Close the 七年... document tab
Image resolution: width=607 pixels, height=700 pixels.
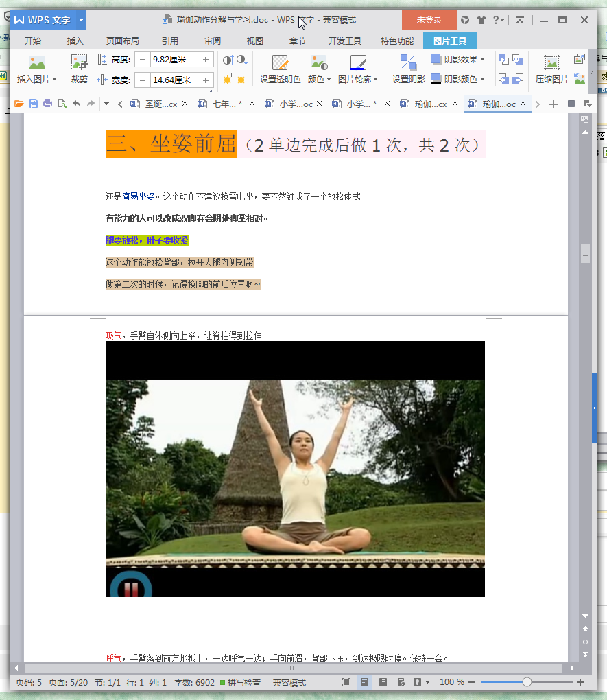click(252, 104)
